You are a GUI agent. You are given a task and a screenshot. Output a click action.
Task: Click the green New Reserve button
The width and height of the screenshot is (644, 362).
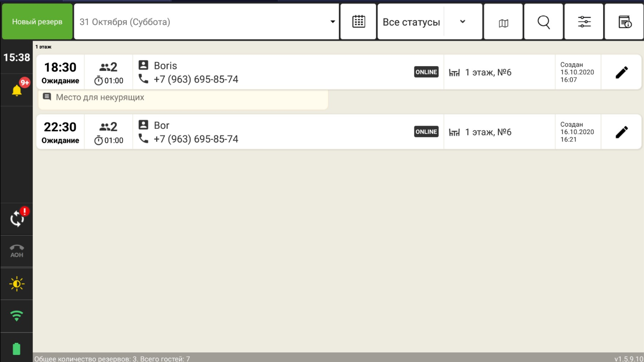37,22
